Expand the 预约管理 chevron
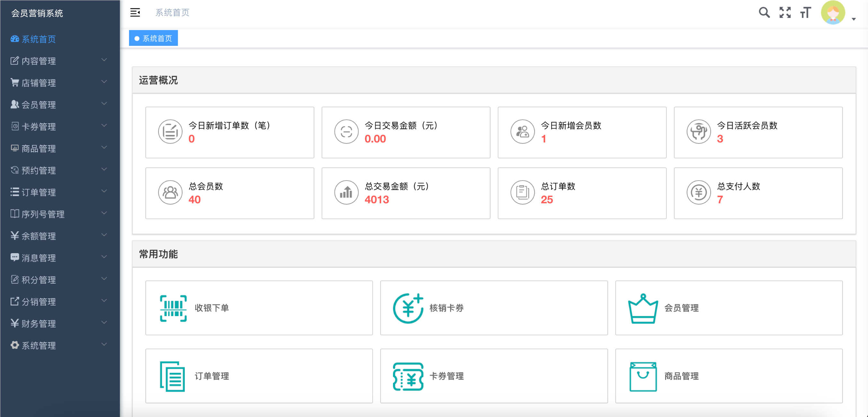This screenshot has height=417, width=868. [104, 169]
